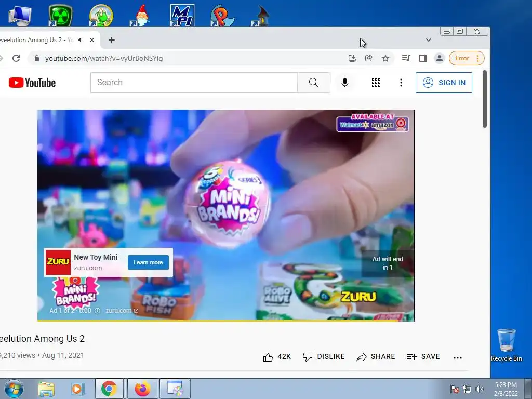This screenshot has width=532, height=399.
Task: Click the magnifier search button
Action: pos(313,83)
